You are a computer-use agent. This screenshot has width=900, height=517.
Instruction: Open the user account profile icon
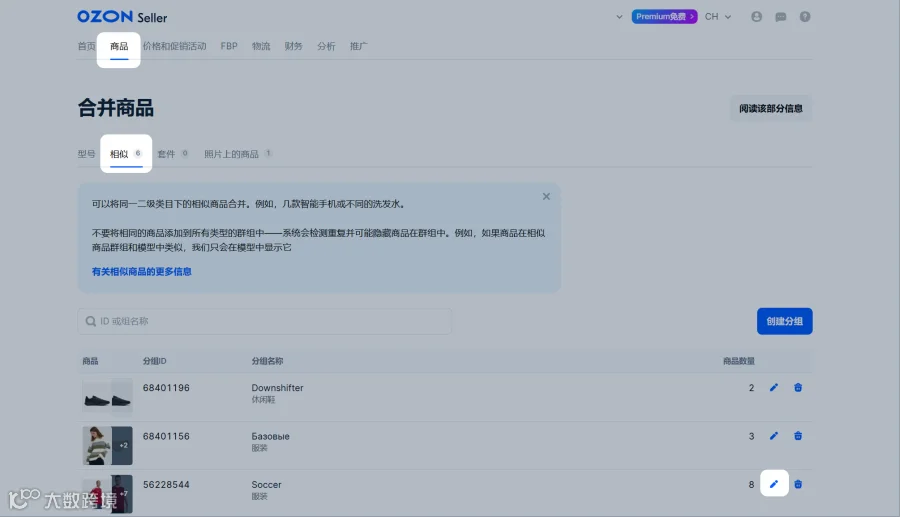pyautogui.click(x=757, y=17)
